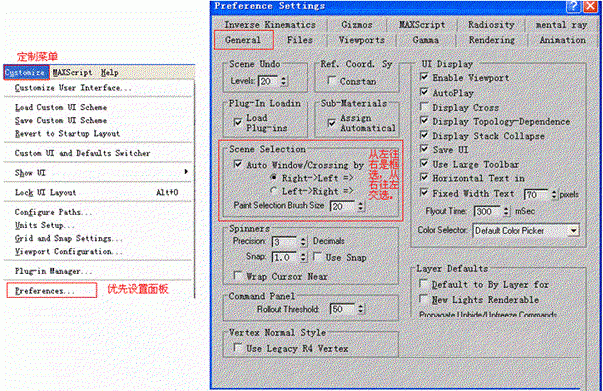The height and width of the screenshot is (391, 603).
Task: Toggle Use Large Toolbar checkbox
Action: click(x=424, y=163)
